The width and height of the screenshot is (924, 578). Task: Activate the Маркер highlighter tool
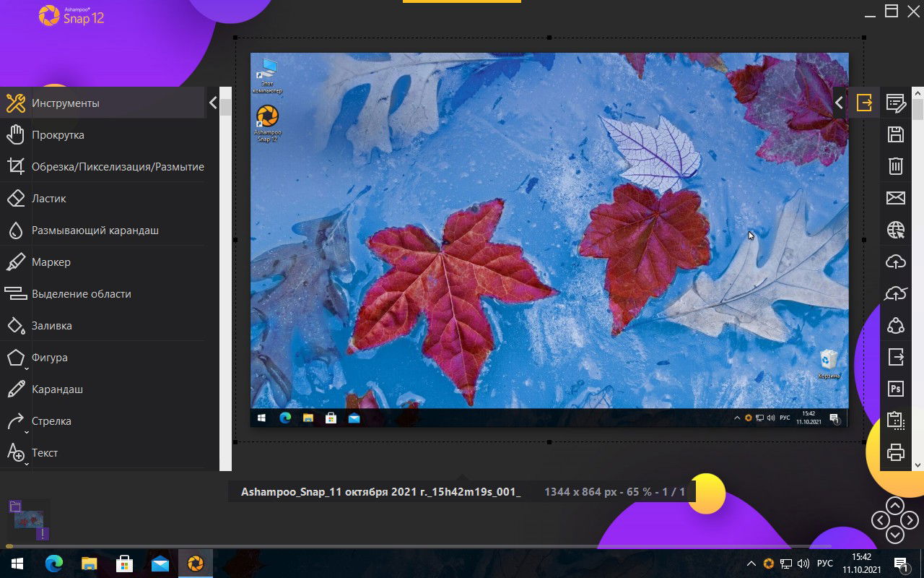[x=103, y=262]
